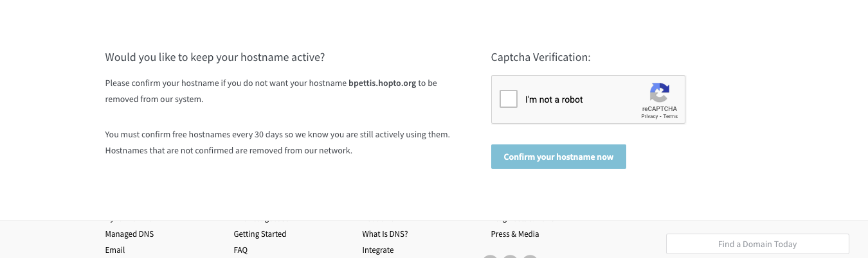Click the Captcha Verification heading
The image size is (868, 258).
pyautogui.click(x=540, y=57)
